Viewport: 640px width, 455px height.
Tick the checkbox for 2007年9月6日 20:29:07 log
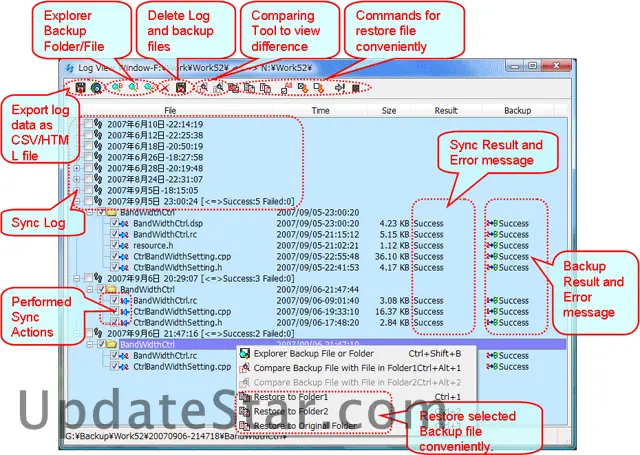tap(89, 278)
